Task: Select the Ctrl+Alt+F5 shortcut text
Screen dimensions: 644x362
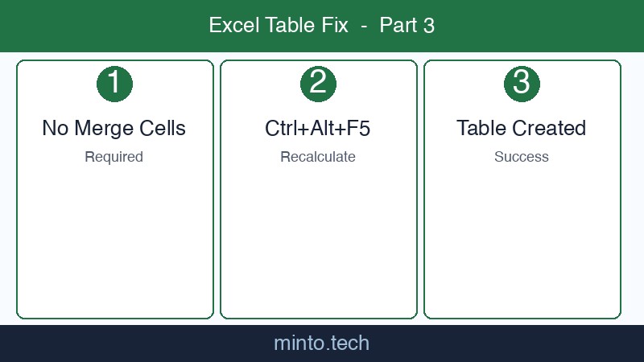Action: click(318, 128)
